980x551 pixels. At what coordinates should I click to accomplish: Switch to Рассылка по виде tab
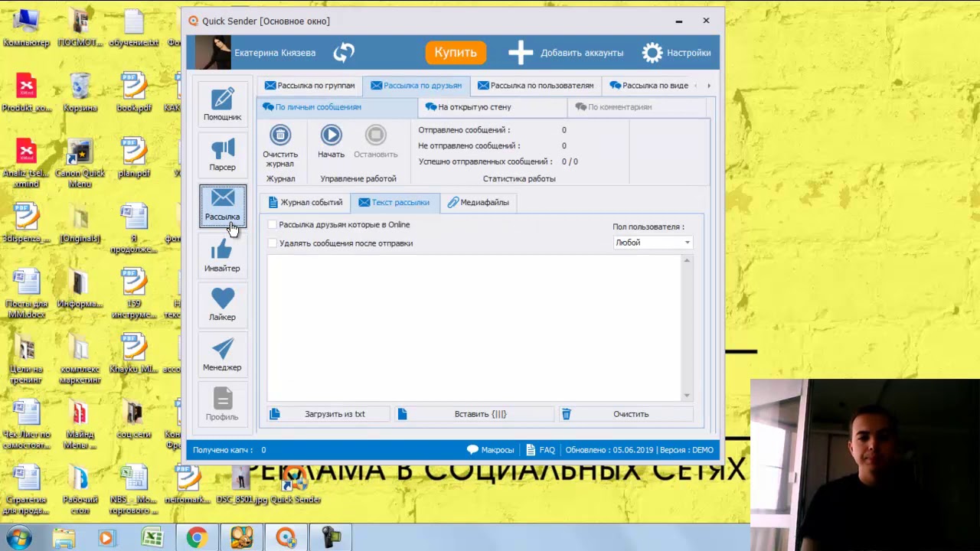[648, 86]
